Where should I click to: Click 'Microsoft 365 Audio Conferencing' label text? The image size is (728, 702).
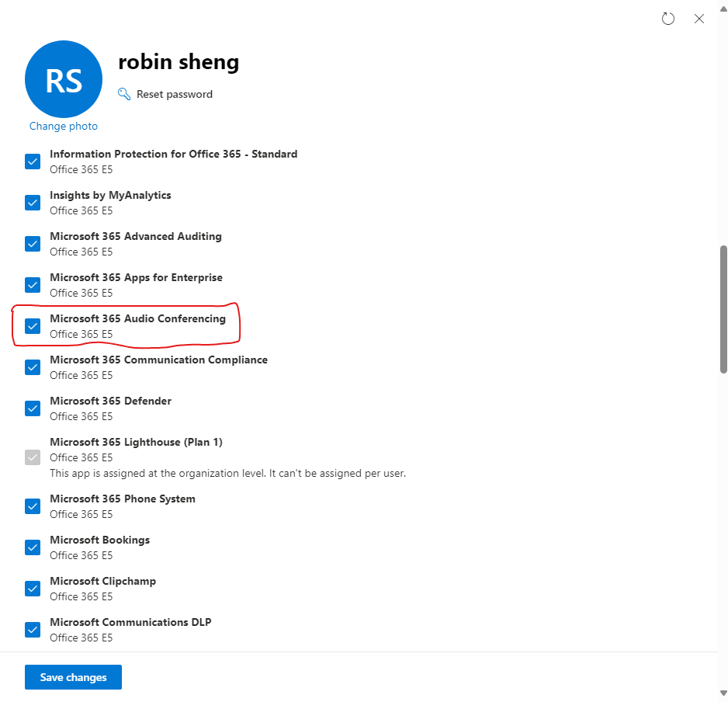(x=138, y=318)
